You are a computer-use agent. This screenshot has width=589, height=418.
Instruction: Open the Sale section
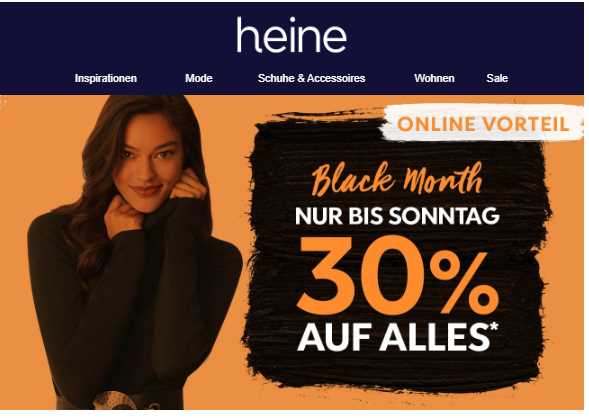point(497,78)
